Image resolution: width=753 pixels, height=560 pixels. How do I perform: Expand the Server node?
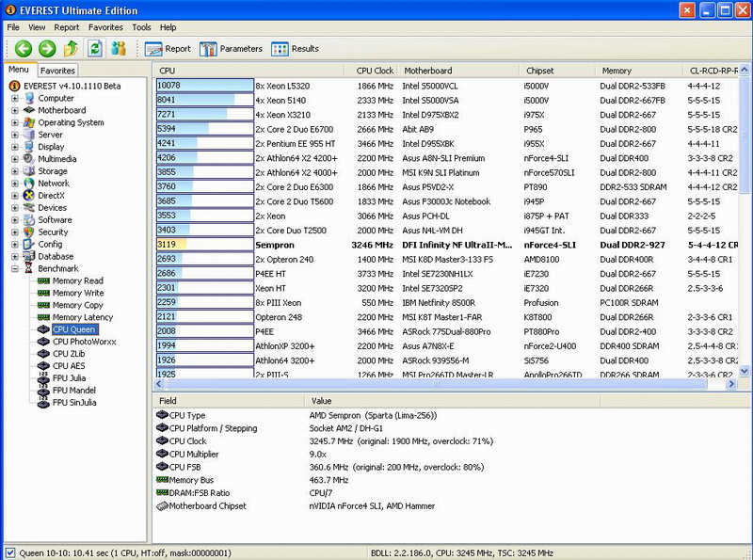coord(15,135)
